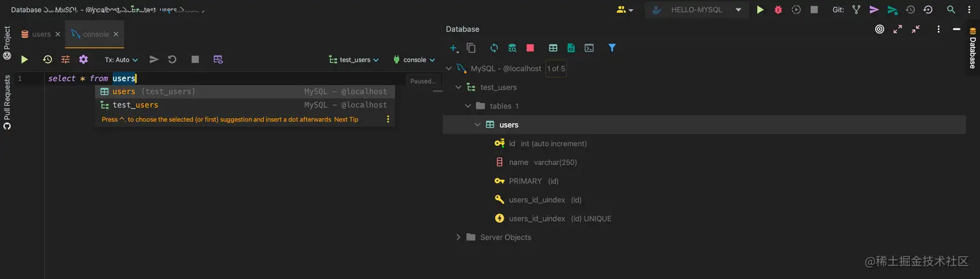Add a new data source with the plus icon
Image resolution: width=980 pixels, height=279 pixels.
click(x=454, y=48)
